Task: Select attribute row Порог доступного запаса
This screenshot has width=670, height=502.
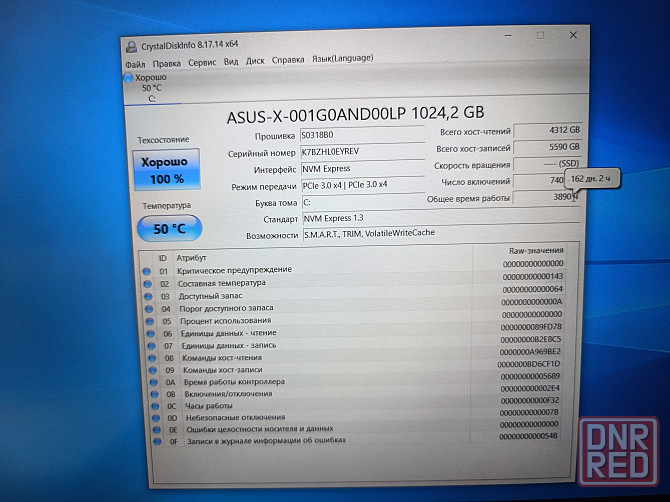Action: click(356, 305)
